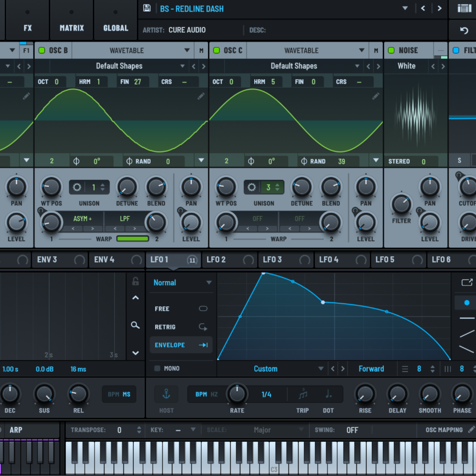Switch to the LFO 2 tab
Viewport: 476px width, 476px height.
(216, 260)
